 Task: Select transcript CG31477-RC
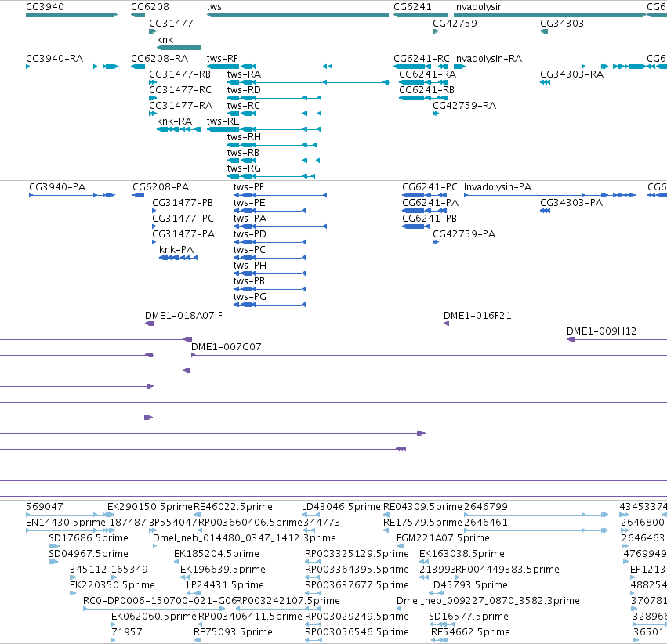pyautogui.click(x=180, y=90)
